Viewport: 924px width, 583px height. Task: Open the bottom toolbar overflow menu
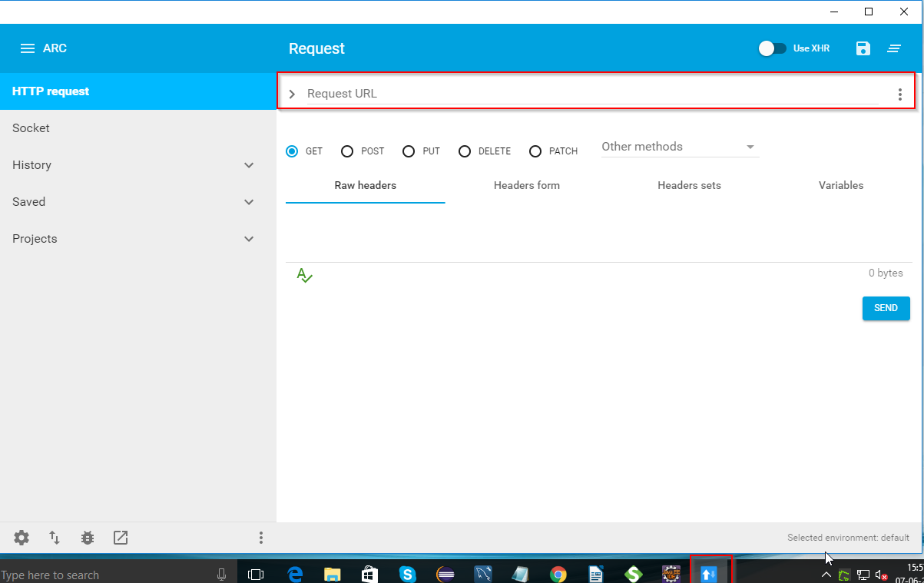pyautogui.click(x=261, y=538)
